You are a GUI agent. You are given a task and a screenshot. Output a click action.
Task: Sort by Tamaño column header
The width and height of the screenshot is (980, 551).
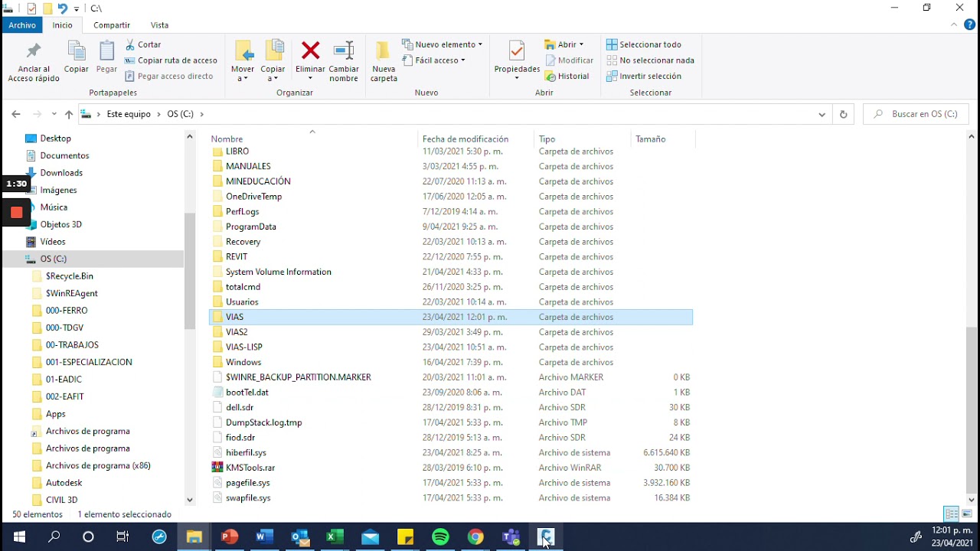coord(651,139)
